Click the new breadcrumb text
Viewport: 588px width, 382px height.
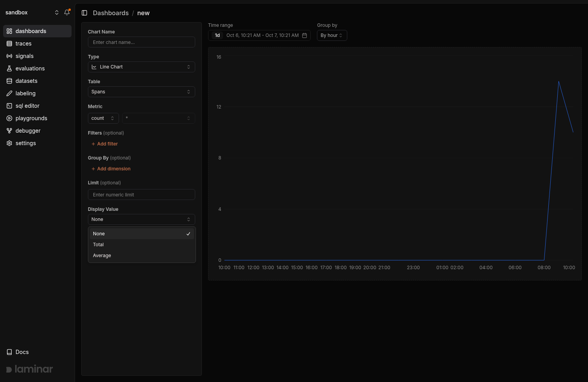click(x=143, y=13)
